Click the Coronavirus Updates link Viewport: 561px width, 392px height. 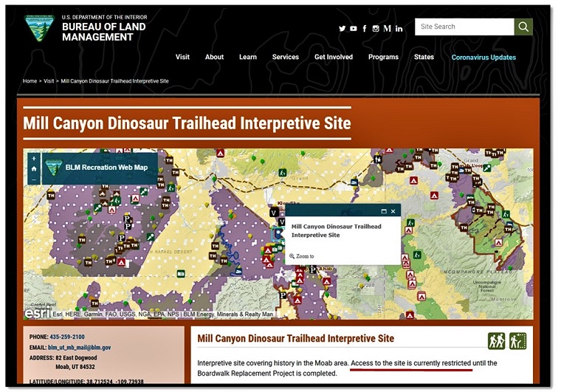(483, 57)
